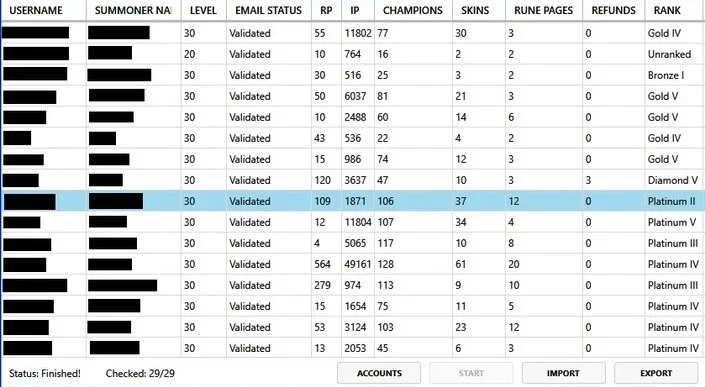Viewport: 705px width, 387px height.
Task: Select the Platinum V row with 11804 IP
Action: tap(352, 222)
